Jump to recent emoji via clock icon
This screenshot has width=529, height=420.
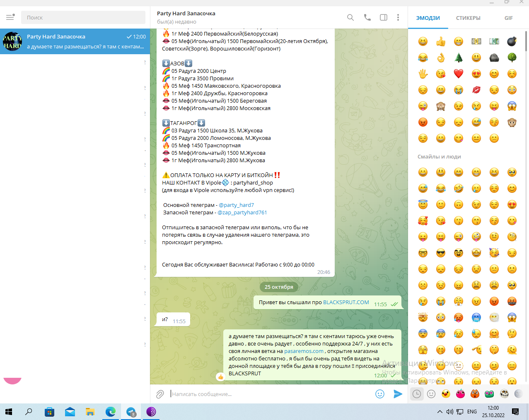point(417,394)
